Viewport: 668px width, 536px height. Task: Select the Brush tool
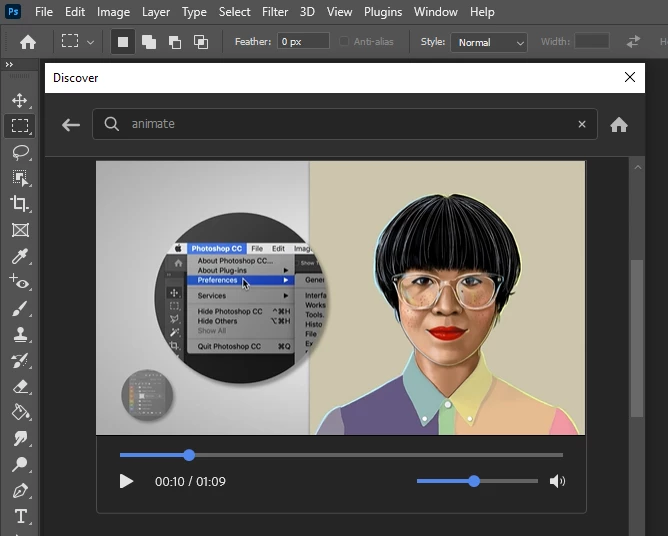20,308
